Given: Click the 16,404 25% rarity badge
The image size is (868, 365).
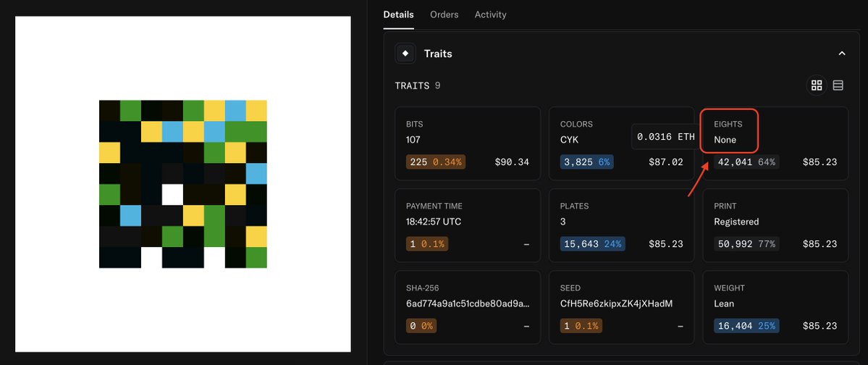Looking at the screenshot, I should [746, 326].
